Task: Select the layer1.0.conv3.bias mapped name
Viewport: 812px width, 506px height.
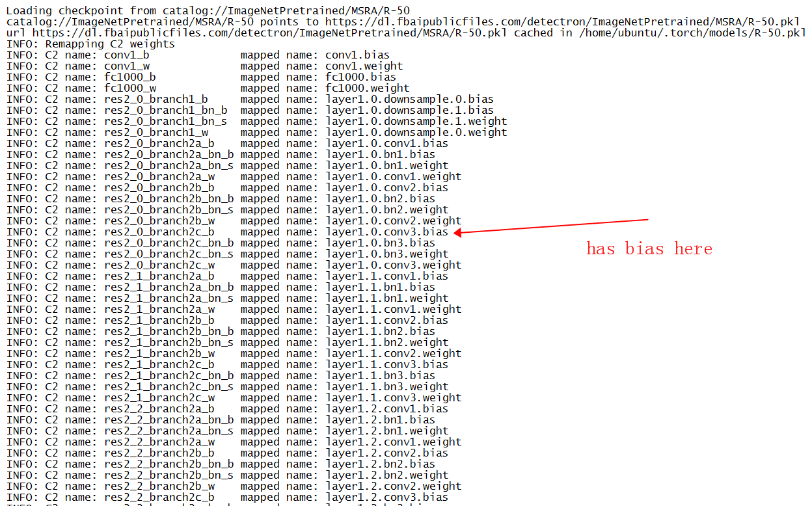Action: tap(387, 232)
